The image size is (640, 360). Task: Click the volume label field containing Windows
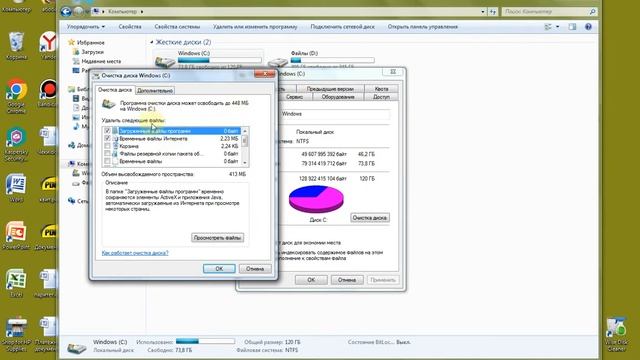(x=335, y=114)
